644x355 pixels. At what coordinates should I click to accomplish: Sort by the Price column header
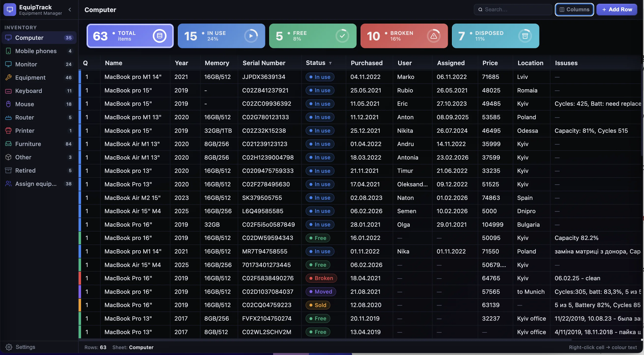tap(490, 63)
